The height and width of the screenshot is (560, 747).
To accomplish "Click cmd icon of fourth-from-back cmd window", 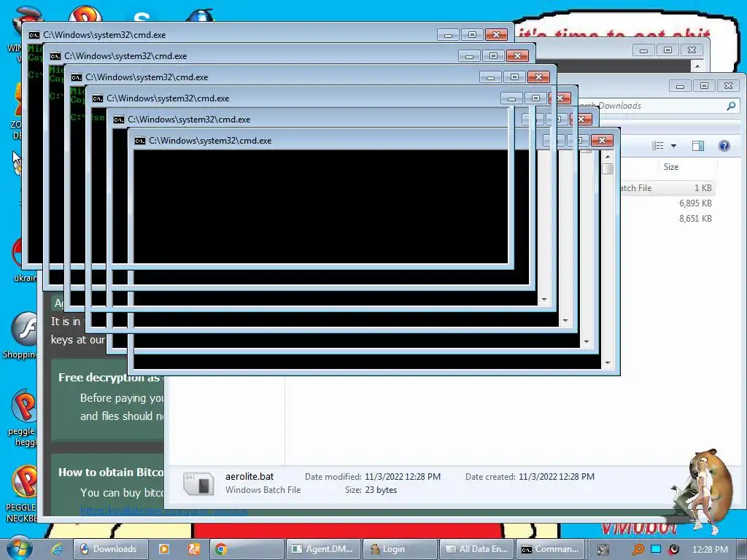I will click(98, 98).
